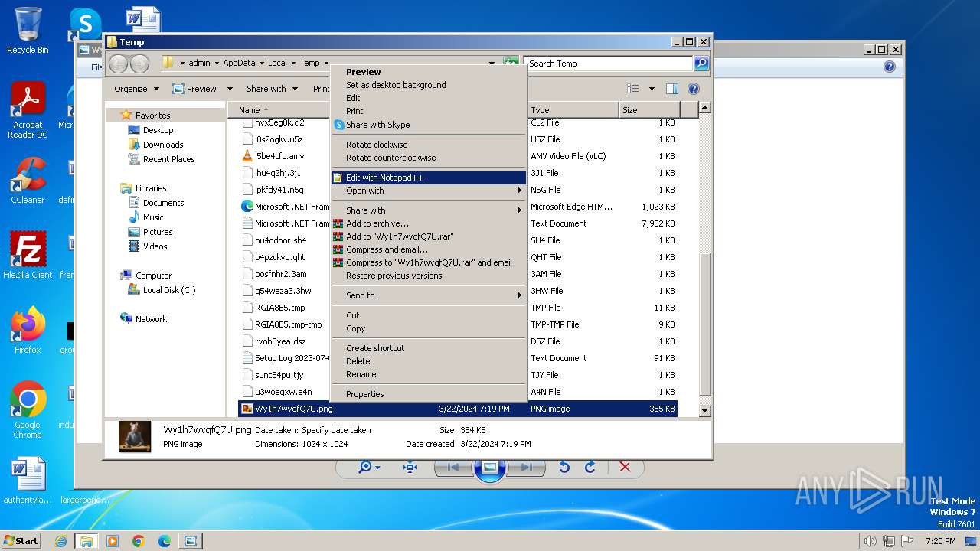
Task: Expand the Share with submenu arrow
Action: [x=519, y=210]
